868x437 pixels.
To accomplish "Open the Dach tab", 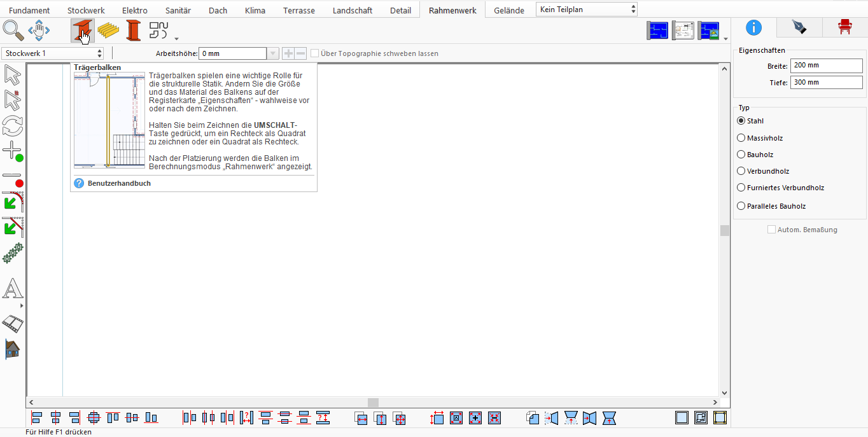I will tap(218, 10).
